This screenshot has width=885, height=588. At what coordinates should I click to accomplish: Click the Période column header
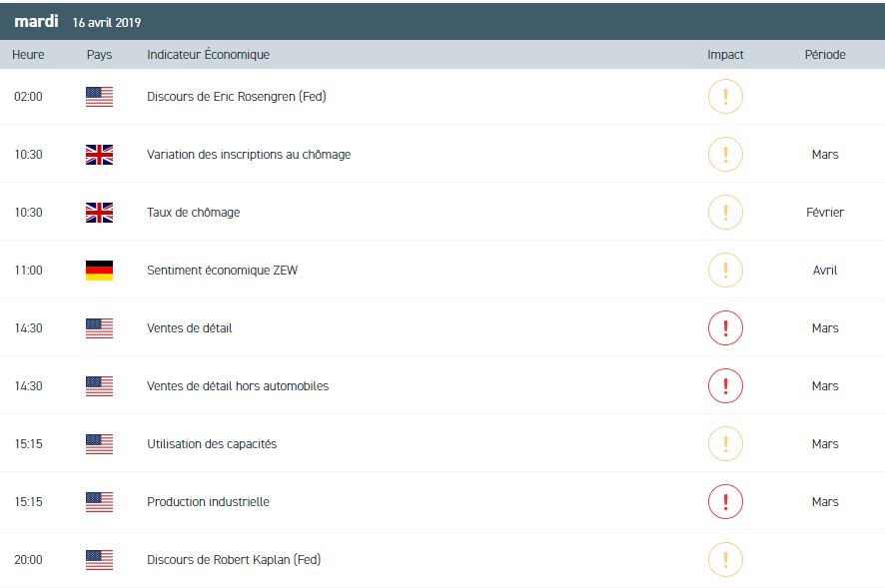point(825,55)
